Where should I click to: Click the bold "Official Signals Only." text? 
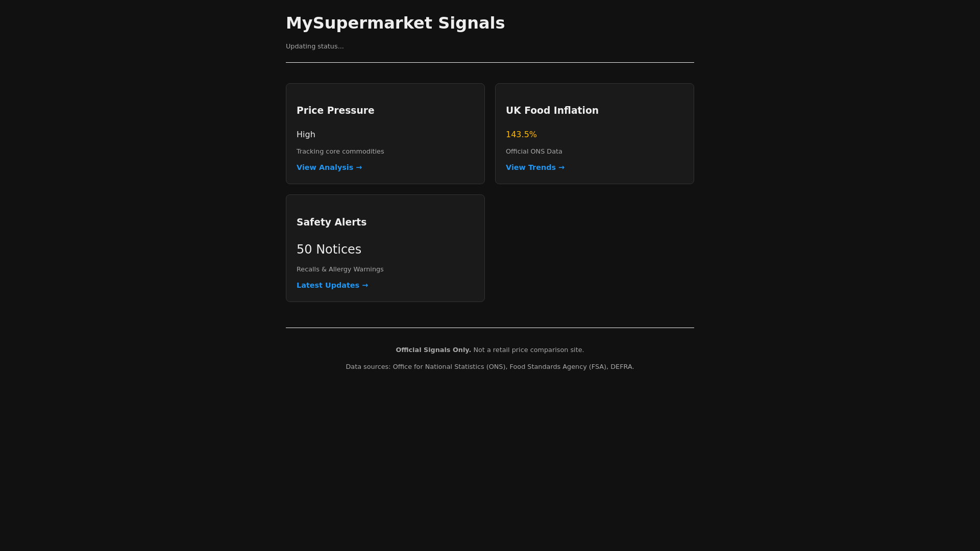433,350
